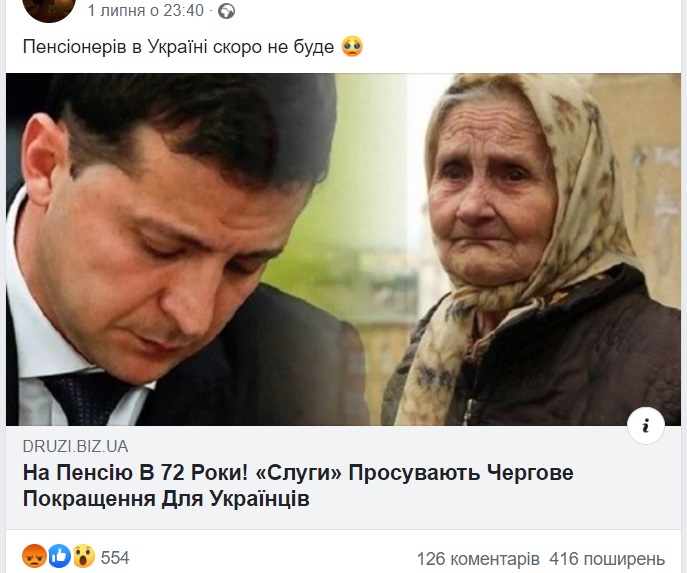Click the article preview image
Image resolution: width=687 pixels, height=573 pixels.
click(344, 249)
